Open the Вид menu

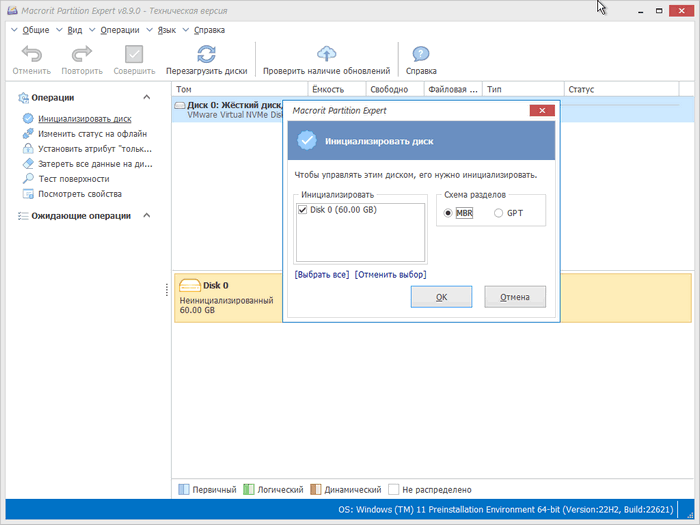click(x=74, y=30)
